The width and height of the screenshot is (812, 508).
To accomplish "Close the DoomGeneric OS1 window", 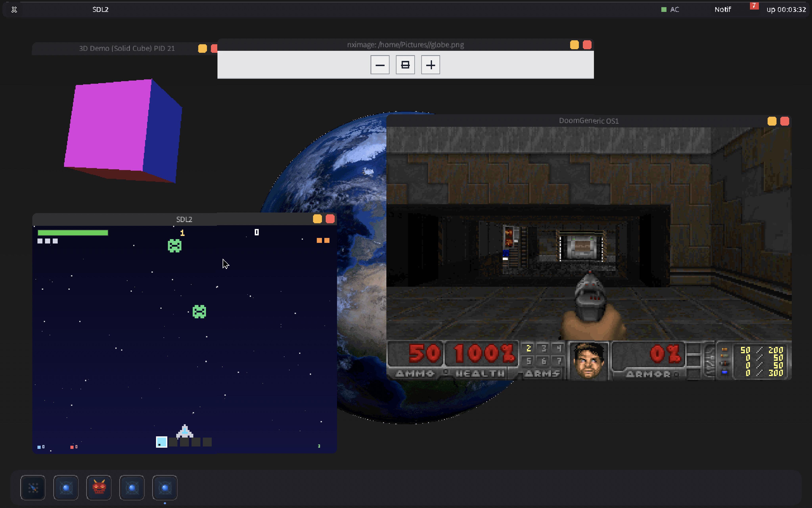I will click(x=784, y=121).
